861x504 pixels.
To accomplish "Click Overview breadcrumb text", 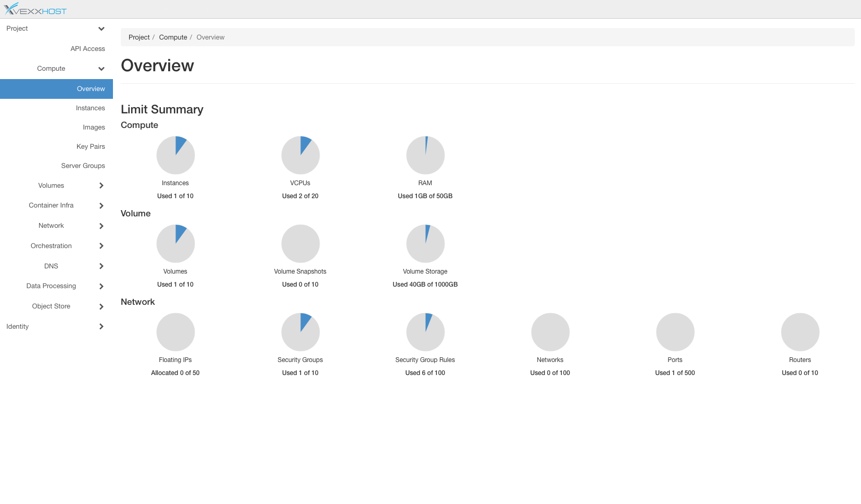I will tap(210, 37).
